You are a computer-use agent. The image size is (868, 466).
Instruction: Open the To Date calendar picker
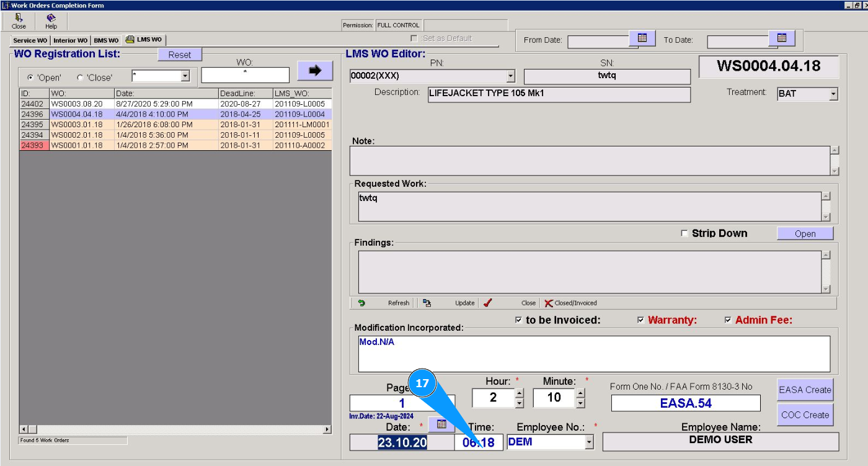(x=782, y=38)
